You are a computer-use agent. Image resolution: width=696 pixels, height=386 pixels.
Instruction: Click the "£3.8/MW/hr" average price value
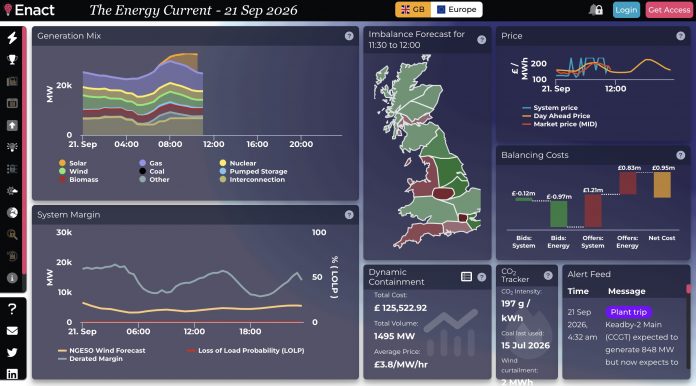[400, 365]
